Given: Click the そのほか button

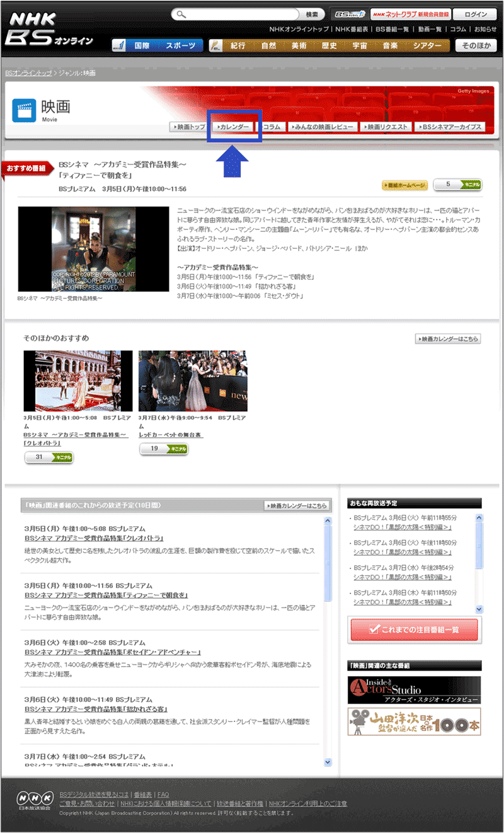Looking at the screenshot, I should coord(476,45).
